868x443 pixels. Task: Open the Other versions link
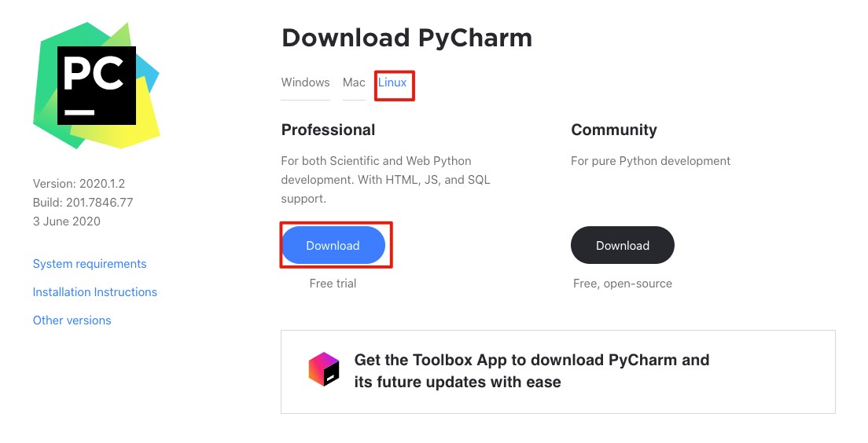[72, 320]
